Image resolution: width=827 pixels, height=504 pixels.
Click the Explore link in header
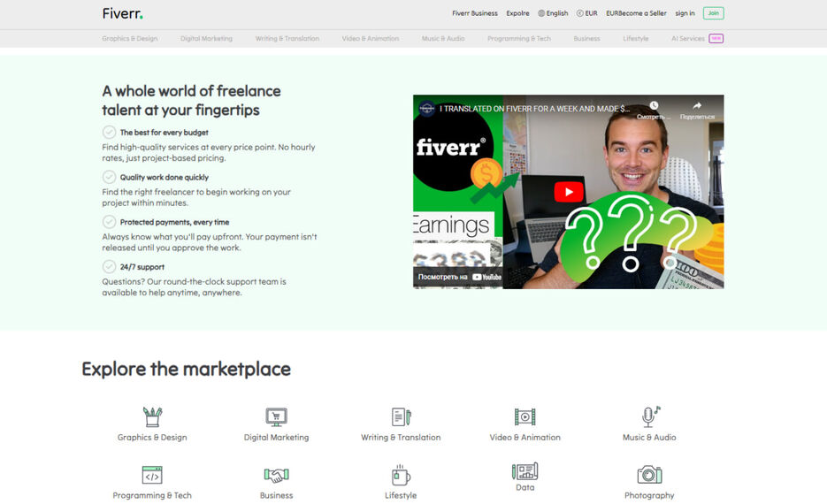518,13
